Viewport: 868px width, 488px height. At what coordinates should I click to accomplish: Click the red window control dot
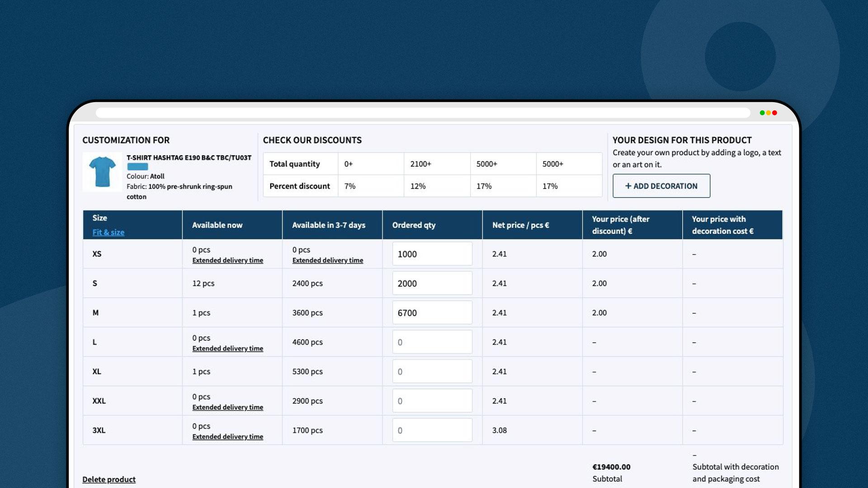pos(774,113)
